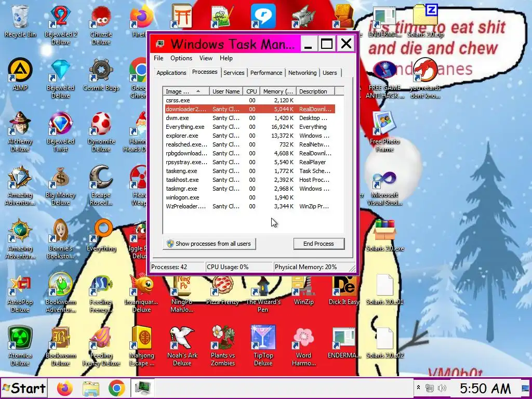The height and width of the screenshot is (399, 532).
Task: Select the Everything search desktop shortcut
Action: click(x=101, y=235)
